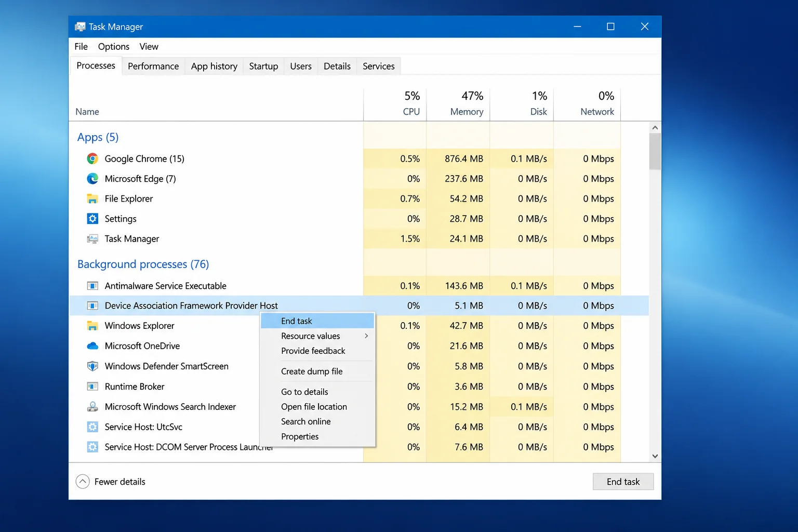Click the Google Chrome app icon
The width and height of the screenshot is (798, 532).
click(x=92, y=159)
